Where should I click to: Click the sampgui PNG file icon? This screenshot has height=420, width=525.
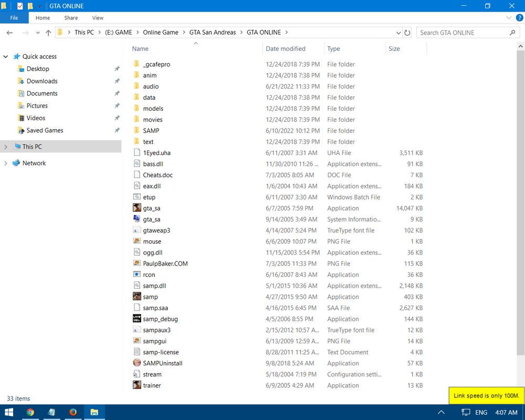pyautogui.click(x=136, y=341)
